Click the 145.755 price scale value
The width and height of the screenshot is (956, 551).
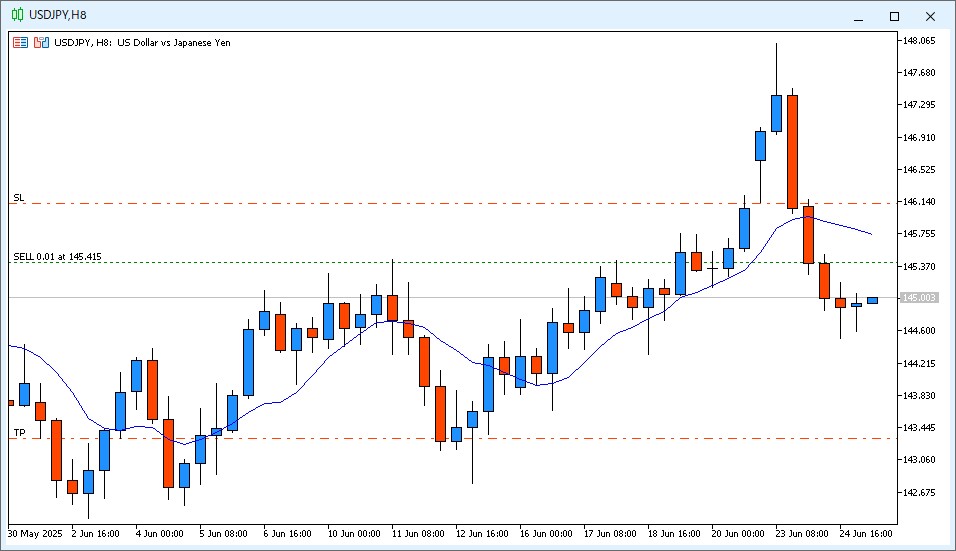pos(919,233)
